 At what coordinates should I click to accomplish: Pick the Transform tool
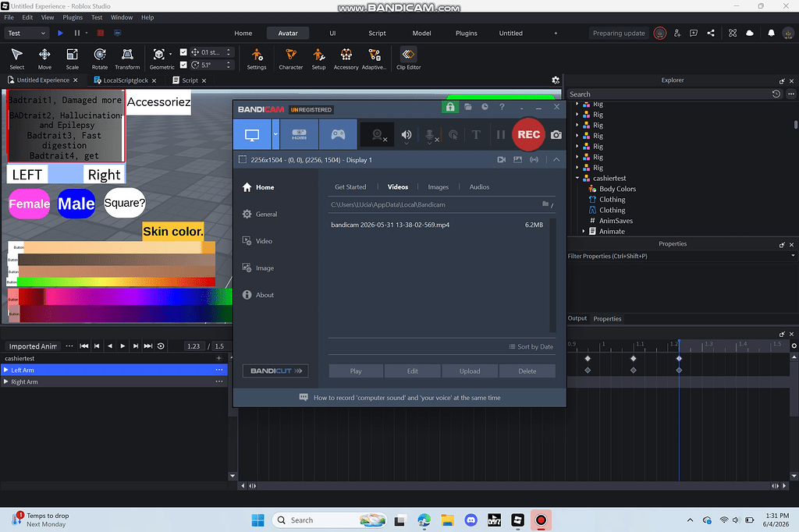pos(127,59)
